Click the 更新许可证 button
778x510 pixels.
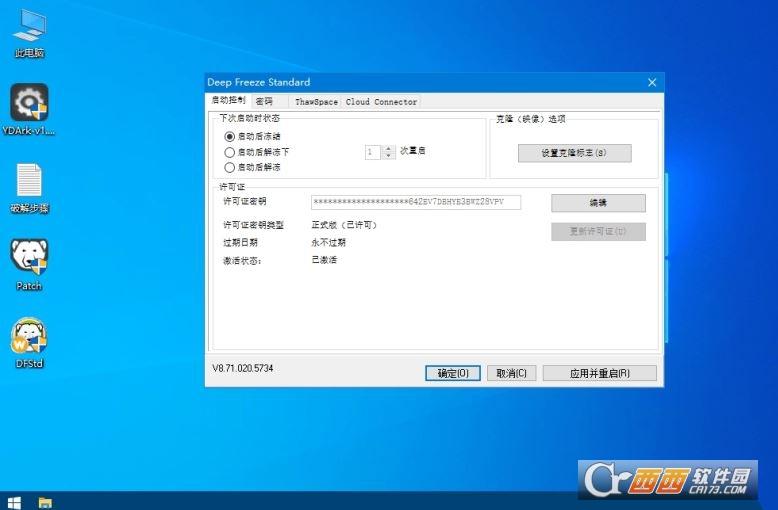(x=598, y=231)
